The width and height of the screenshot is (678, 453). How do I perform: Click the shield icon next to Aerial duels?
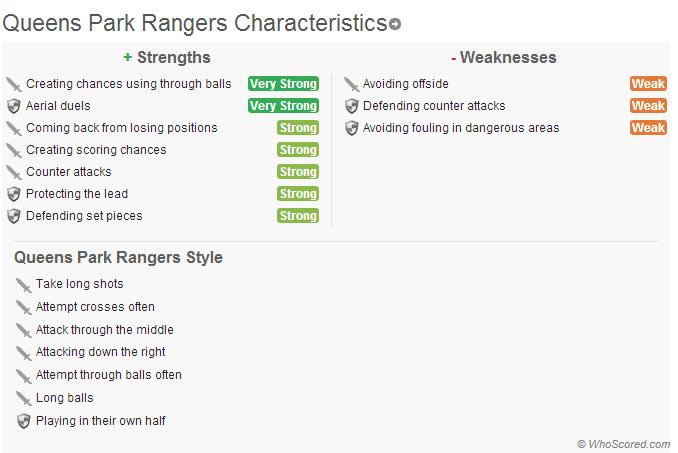14,106
